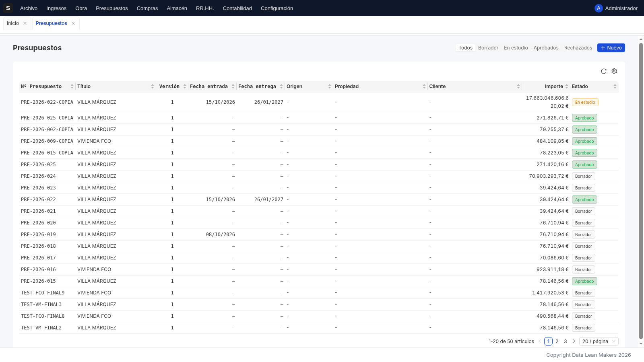
Task: Filter by Borrador status
Action: (488, 48)
